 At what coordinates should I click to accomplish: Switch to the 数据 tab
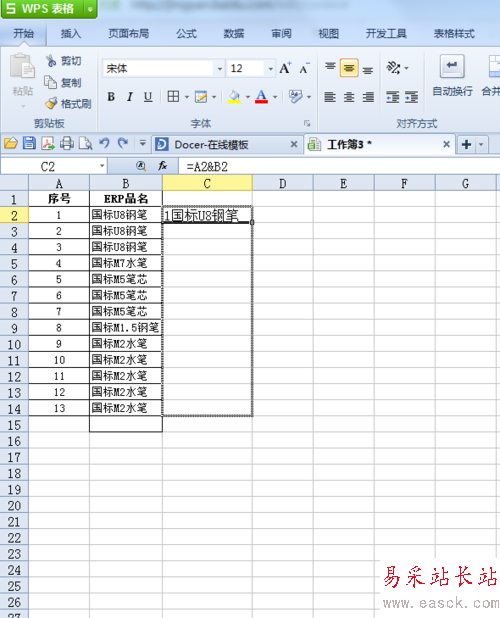pyautogui.click(x=234, y=34)
